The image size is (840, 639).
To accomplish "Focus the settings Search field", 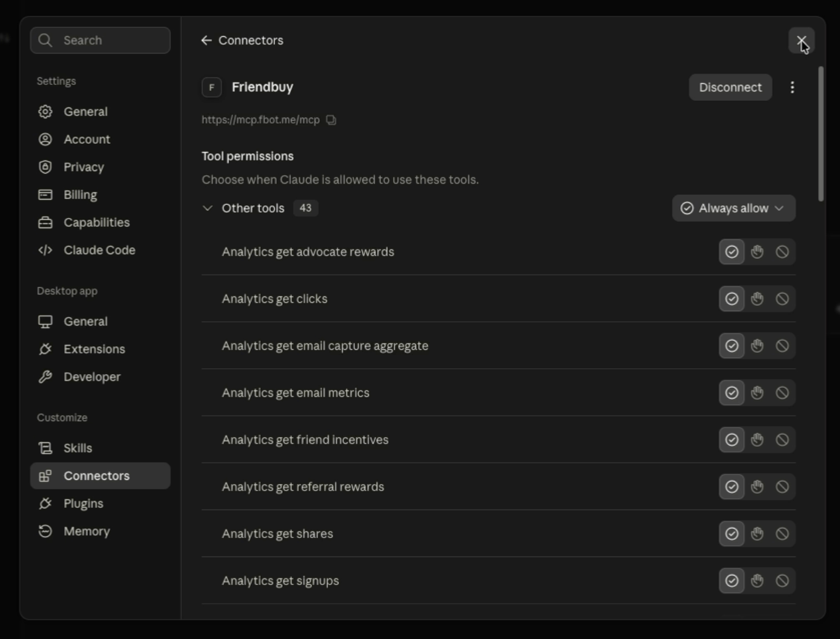I will point(100,40).
